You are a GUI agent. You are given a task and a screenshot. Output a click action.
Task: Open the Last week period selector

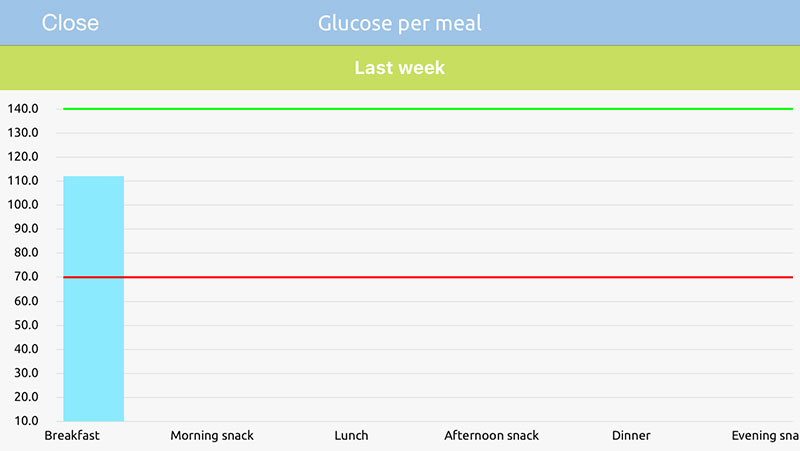click(x=400, y=68)
